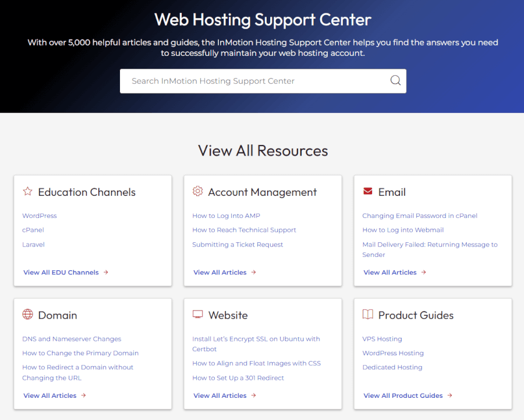The image size is (524, 420).
Task: Open VPS Hosting product guide
Action: pos(382,339)
